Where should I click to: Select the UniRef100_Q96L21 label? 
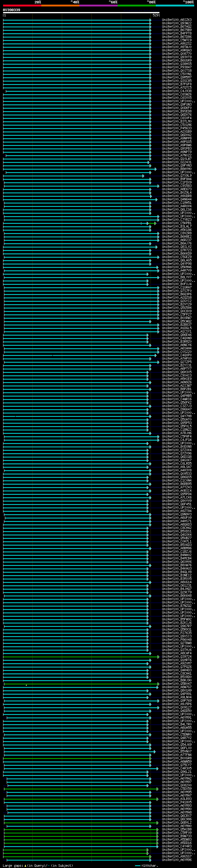point(177,772)
